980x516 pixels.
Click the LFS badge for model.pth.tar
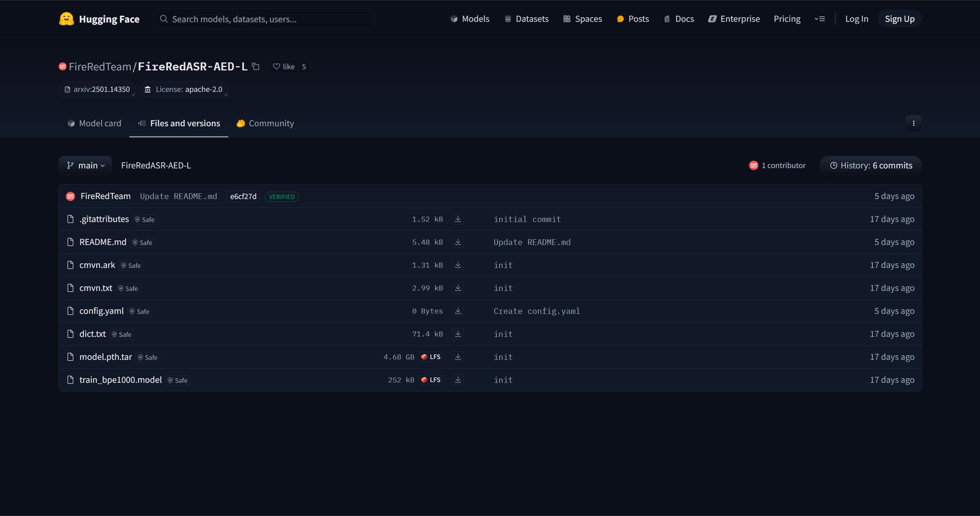coord(431,357)
